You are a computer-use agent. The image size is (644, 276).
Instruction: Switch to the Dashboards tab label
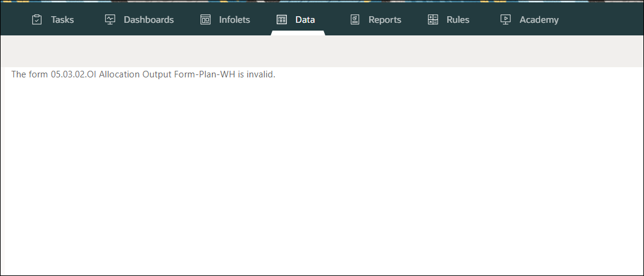[149, 20]
